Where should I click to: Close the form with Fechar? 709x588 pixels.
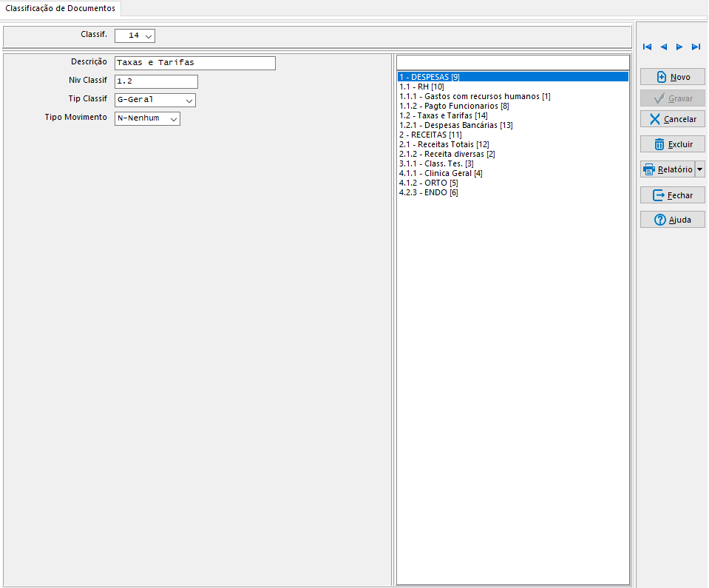(672, 195)
